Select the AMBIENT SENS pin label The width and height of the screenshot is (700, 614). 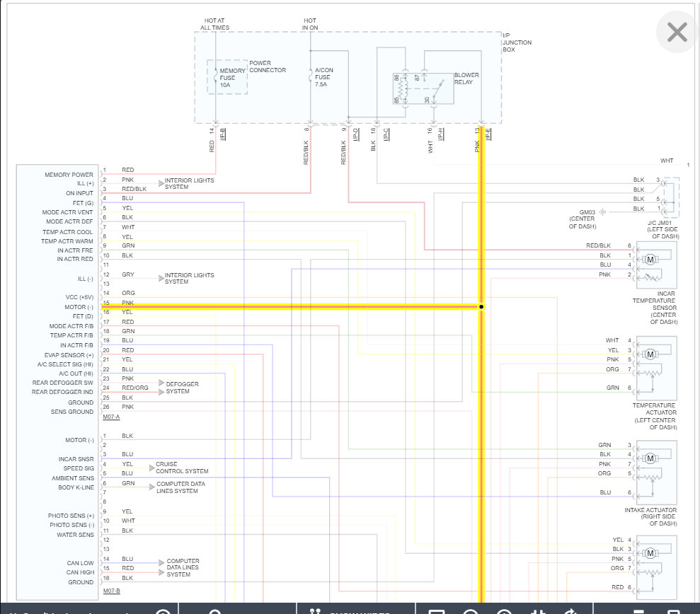[73, 478]
